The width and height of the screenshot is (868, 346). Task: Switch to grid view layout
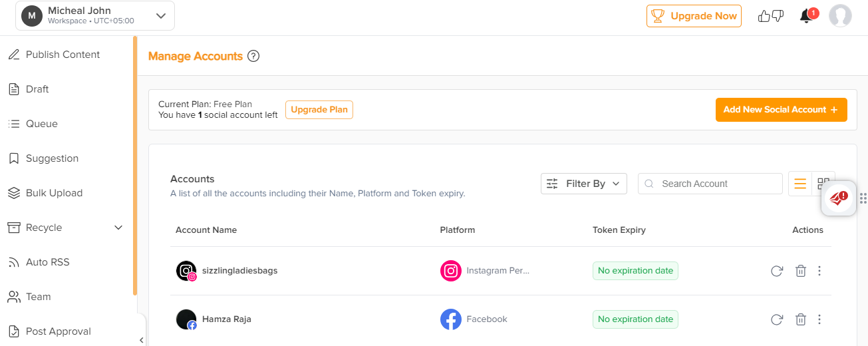[823, 182]
